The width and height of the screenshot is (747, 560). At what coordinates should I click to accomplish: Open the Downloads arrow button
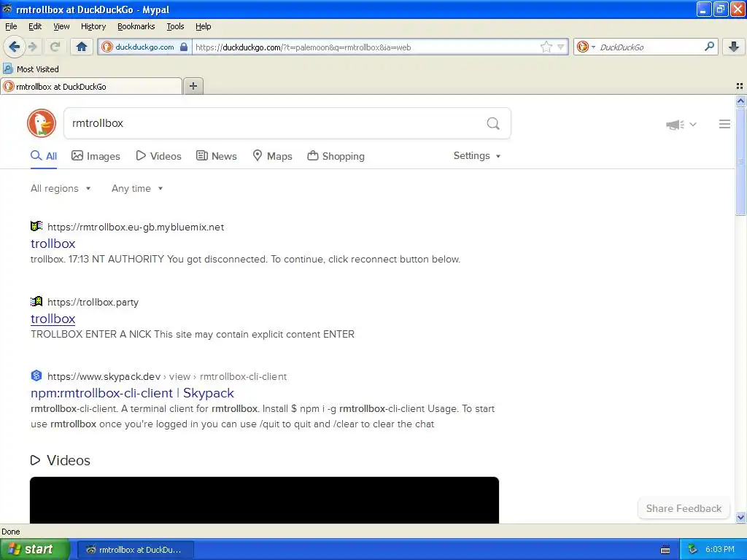click(734, 47)
